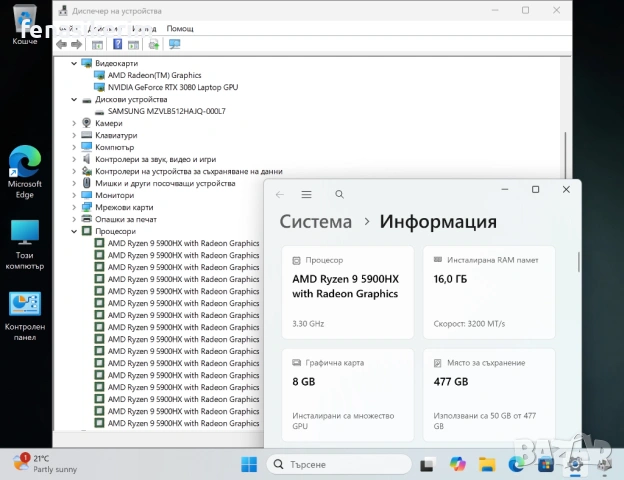Open the Copilot taskbar icon
This screenshot has height=480, width=624.
coord(458,464)
